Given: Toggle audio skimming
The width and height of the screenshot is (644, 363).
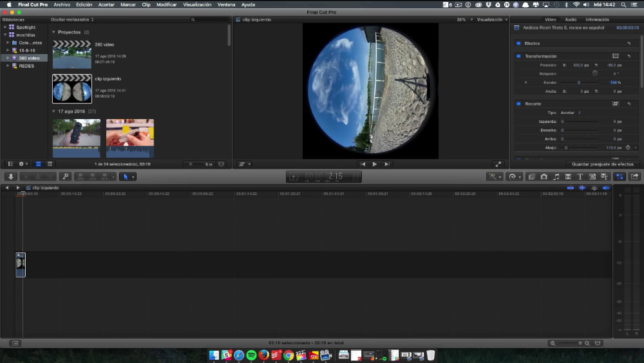Looking at the screenshot, I should point(582,188).
